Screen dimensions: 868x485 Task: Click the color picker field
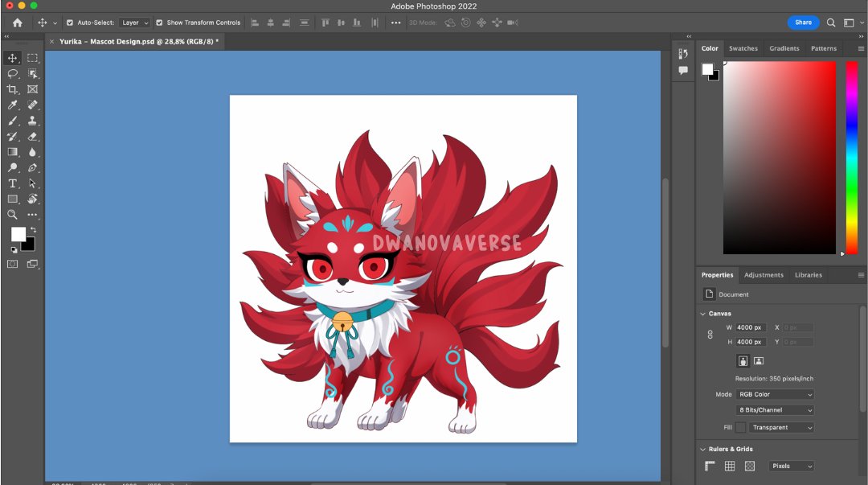point(780,158)
